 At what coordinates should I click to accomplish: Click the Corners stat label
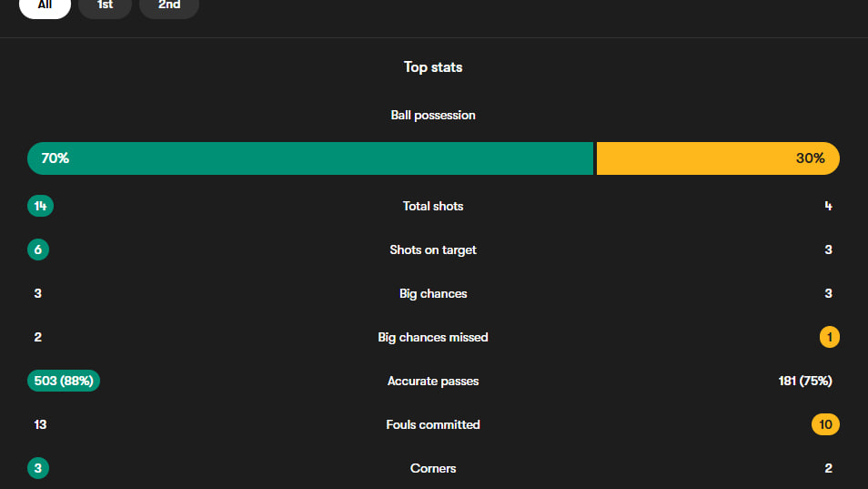[x=433, y=469]
